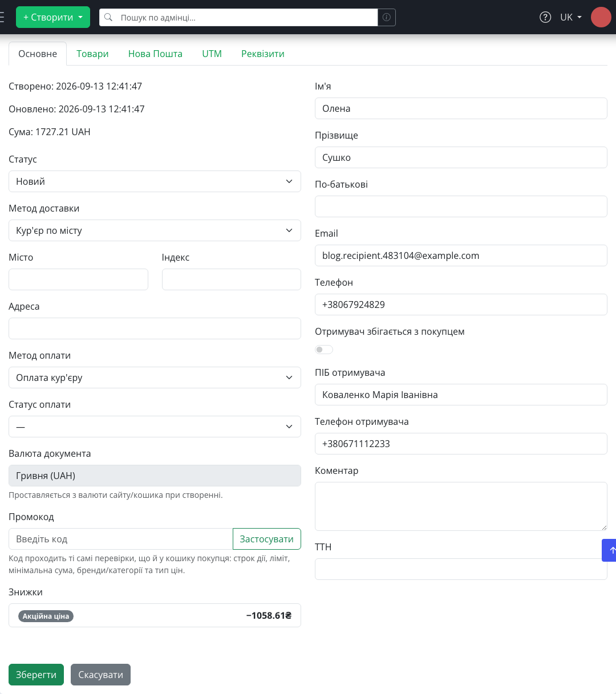The height and width of the screenshot is (694, 616).
Task: Open the Метод оплати dropdown
Action: click(155, 378)
